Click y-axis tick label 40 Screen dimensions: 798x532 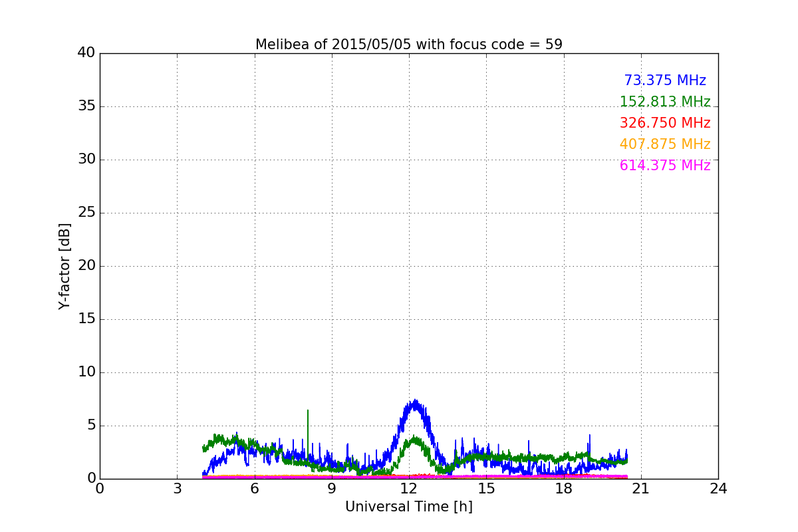[86, 53]
